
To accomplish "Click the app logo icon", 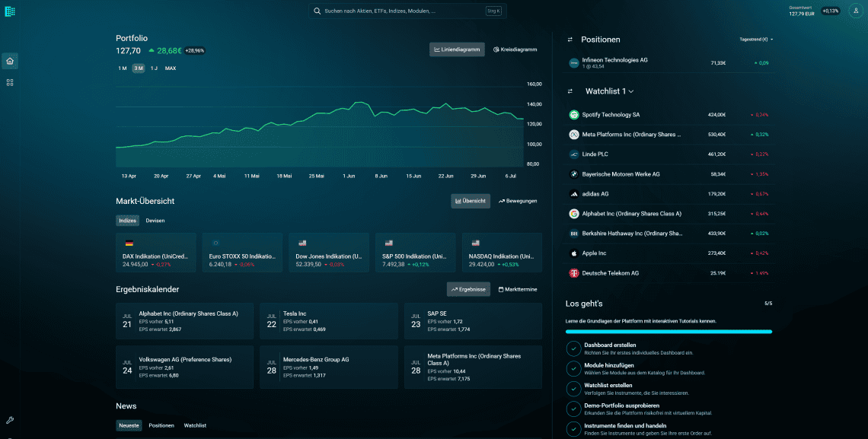I will [x=9, y=11].
